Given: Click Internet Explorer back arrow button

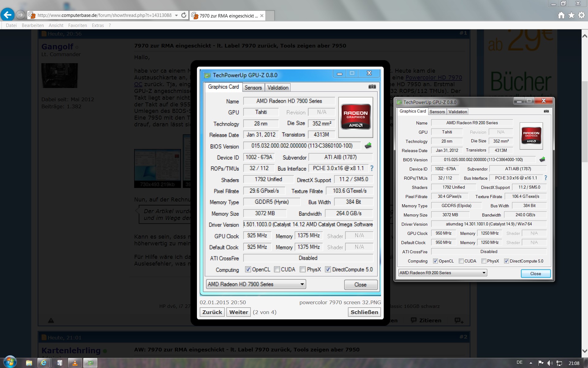Looking at the screenshot, I should pos(7,15).
